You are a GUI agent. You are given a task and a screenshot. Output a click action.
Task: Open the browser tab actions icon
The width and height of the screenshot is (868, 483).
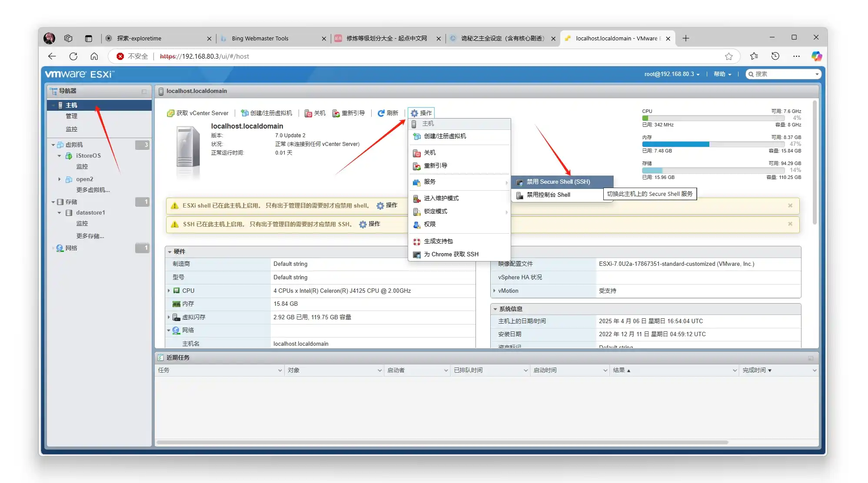[88, 38]
